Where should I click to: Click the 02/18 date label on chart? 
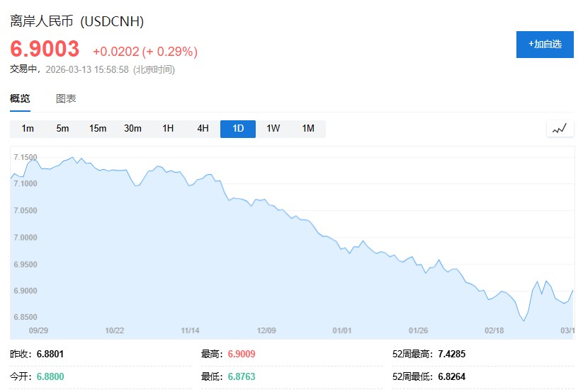[x=494, y=330]
